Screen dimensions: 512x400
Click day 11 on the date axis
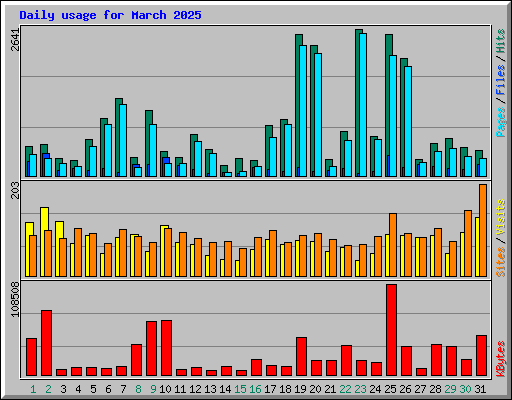[180, 389]
